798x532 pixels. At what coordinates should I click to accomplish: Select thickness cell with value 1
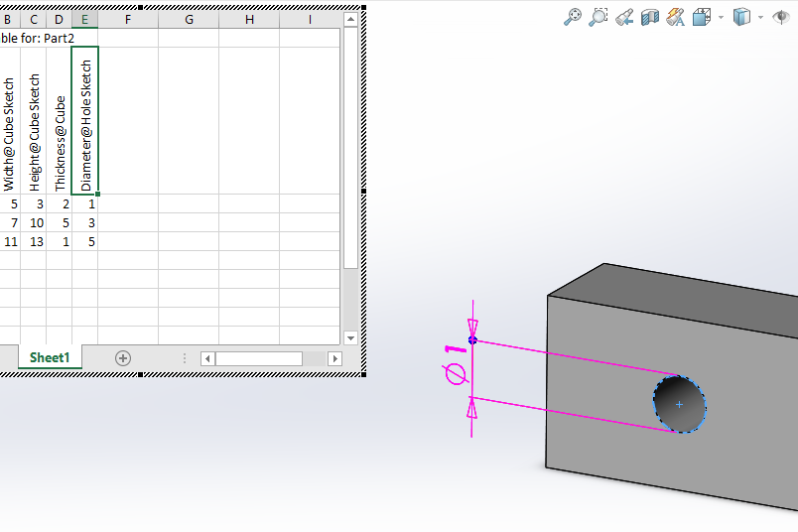[x=59, y=241]
